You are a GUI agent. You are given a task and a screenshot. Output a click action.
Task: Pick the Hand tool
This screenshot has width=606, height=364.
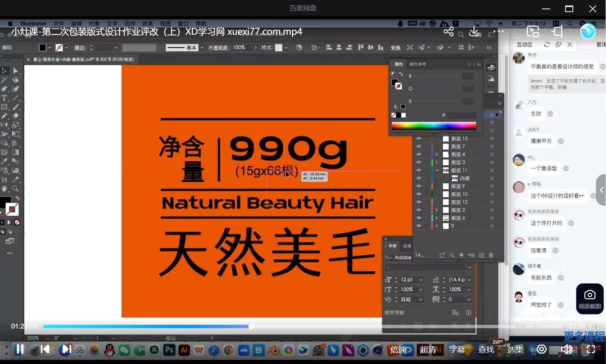pyautogui.click(x=4, y=189)
